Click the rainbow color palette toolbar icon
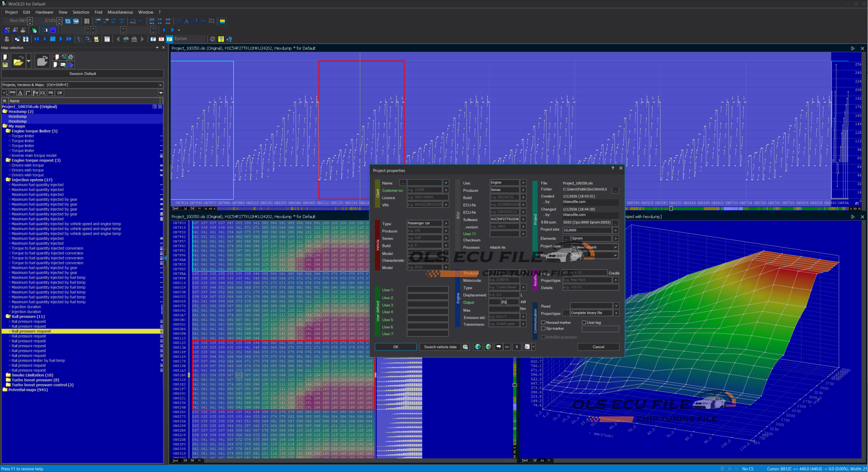 222,21
